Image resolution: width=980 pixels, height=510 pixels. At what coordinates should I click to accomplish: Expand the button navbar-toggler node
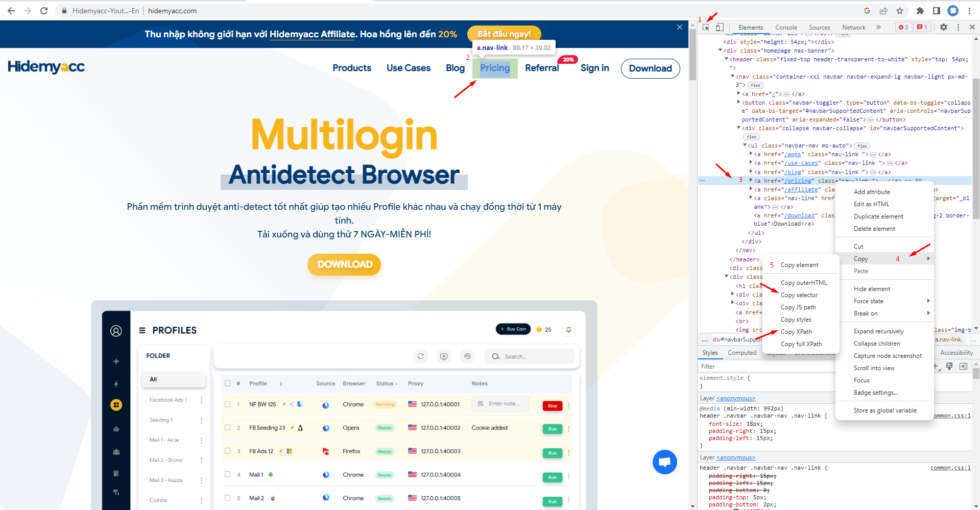(739, 102)
